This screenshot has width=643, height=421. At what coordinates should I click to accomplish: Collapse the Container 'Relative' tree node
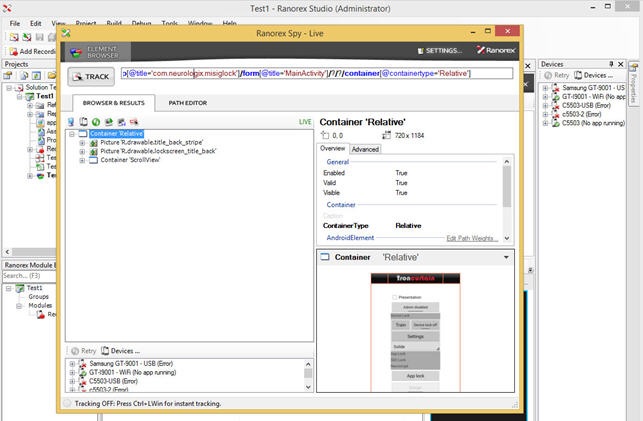pos(72,134)
